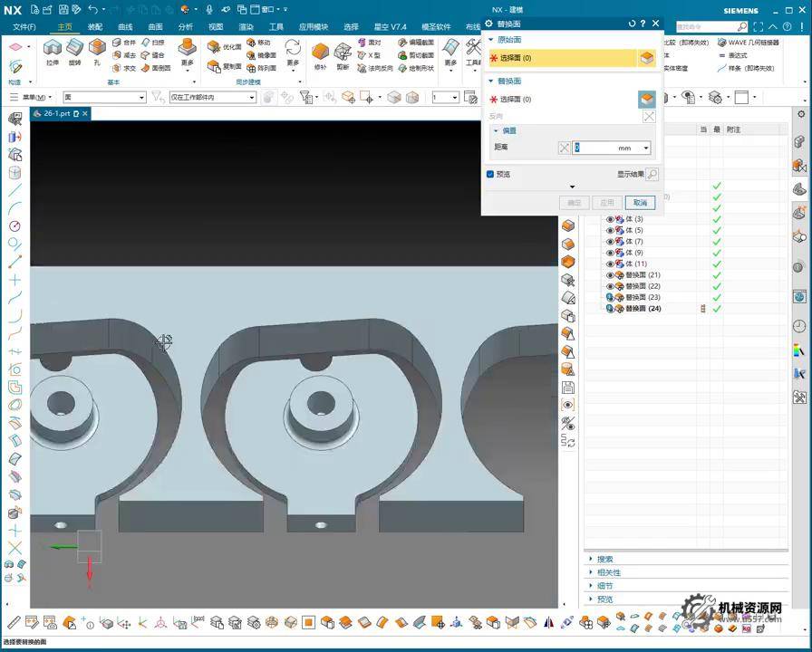
Task: Open the 文件(F) menu
Action: tap(24, 27)
